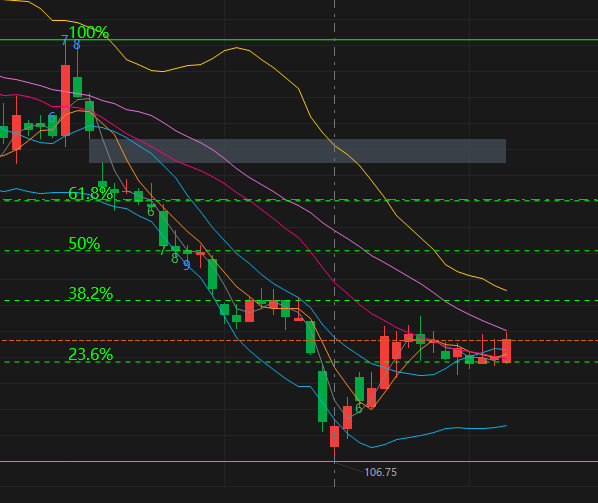The image size is (598, 503).
Task: Select the orange dashed horizontal price line
Action: tap(299, 340)
